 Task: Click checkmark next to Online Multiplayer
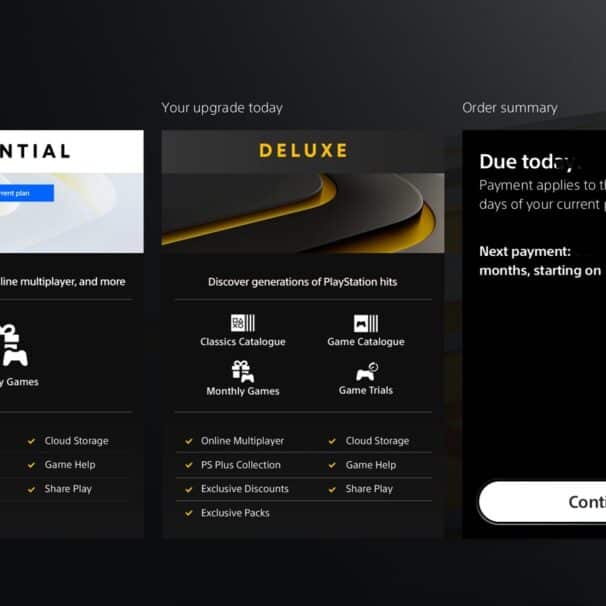[x=189, y=441]
